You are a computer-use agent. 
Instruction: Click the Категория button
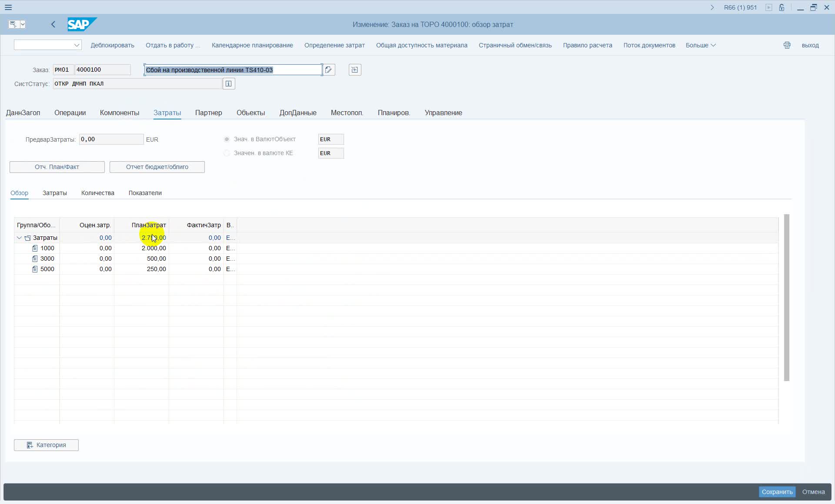click(x=46, y=445)
